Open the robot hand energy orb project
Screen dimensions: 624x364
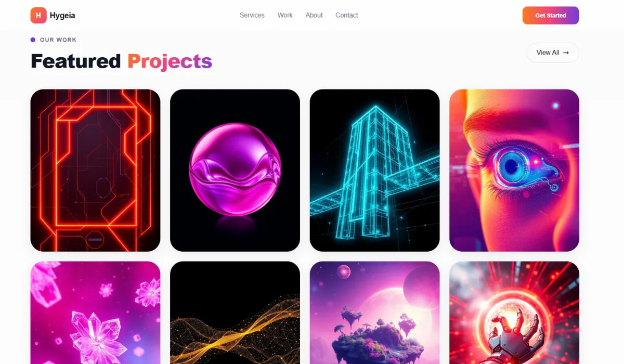[x=514, y=313]
